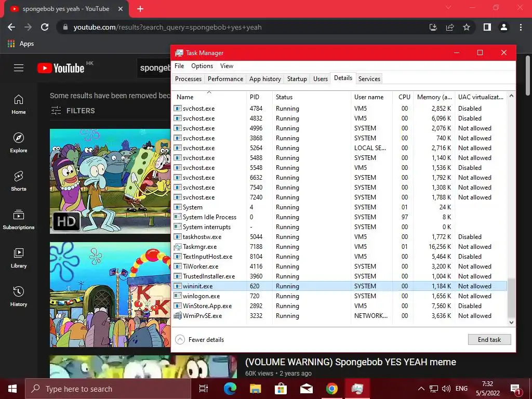This screenshot has height=399, width=532.
Task: Open first Spongebob HD video thumbnail
Action: click(x=110, y=181)
